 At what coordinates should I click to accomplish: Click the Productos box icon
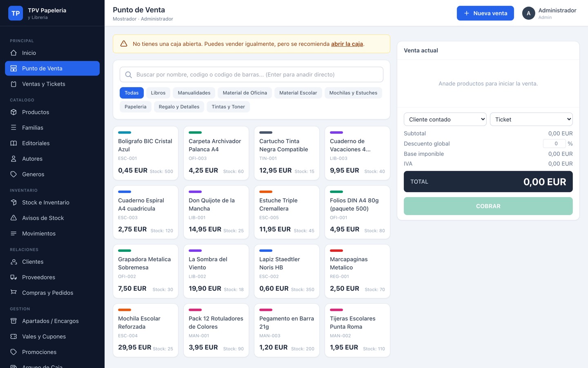13,112
